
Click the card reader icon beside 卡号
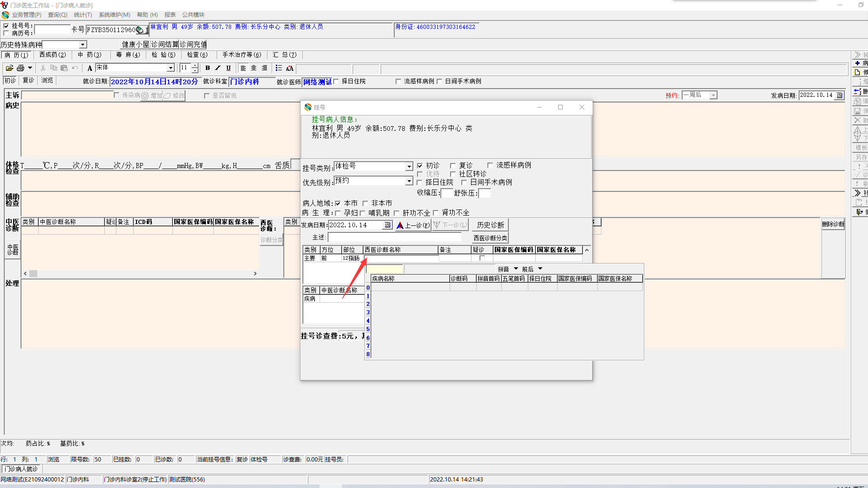pyautogui.click(x=140, y=30)
